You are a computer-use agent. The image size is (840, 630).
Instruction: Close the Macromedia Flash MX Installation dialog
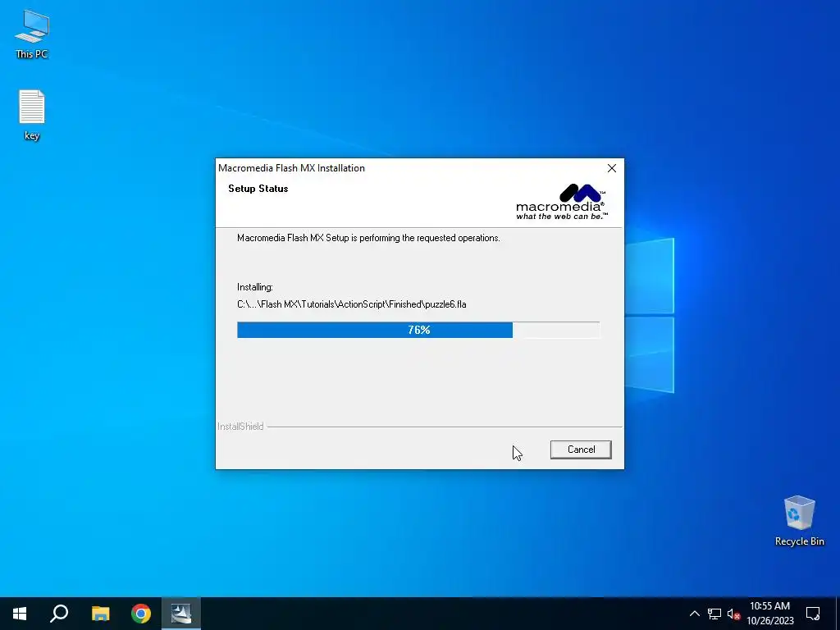612,168
